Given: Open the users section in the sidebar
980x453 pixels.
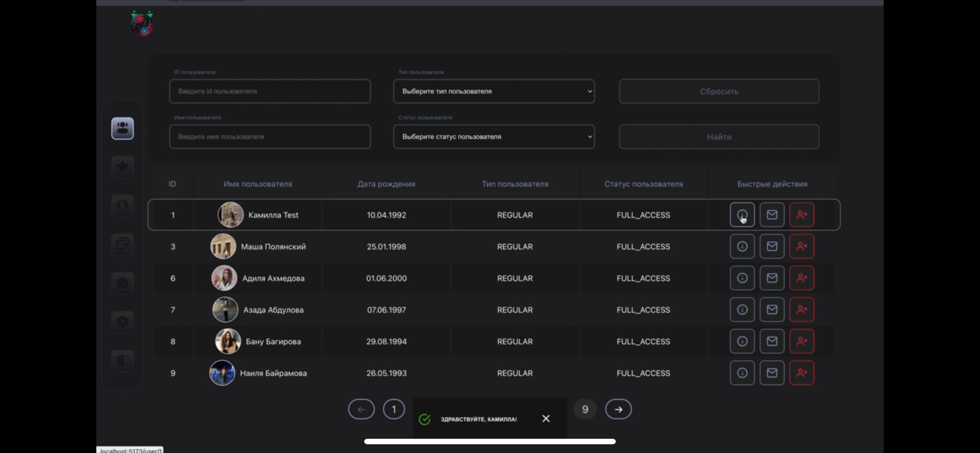Looking at the screenshot, I should click(122, 128).
